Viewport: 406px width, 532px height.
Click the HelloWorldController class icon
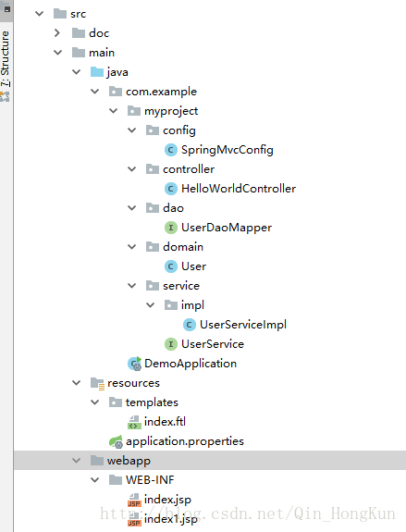pyautogui.click(x=171, y=189)
